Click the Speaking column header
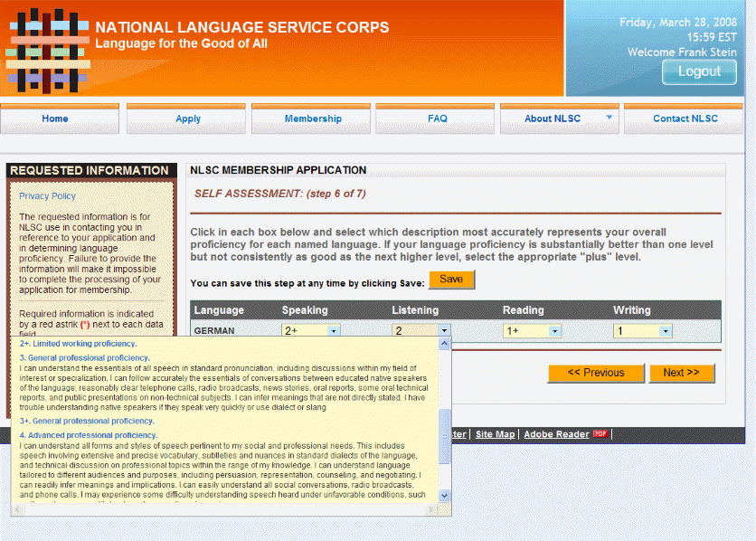 pyautogui.click(x=305, y=310)
